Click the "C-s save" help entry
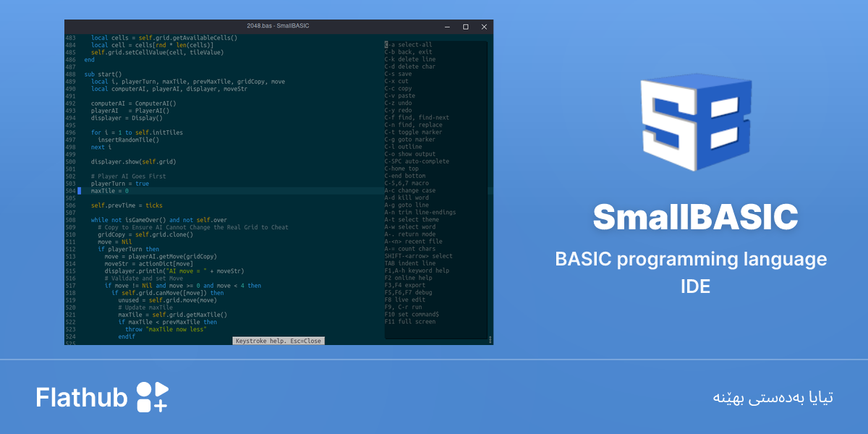 pos(398,74)
